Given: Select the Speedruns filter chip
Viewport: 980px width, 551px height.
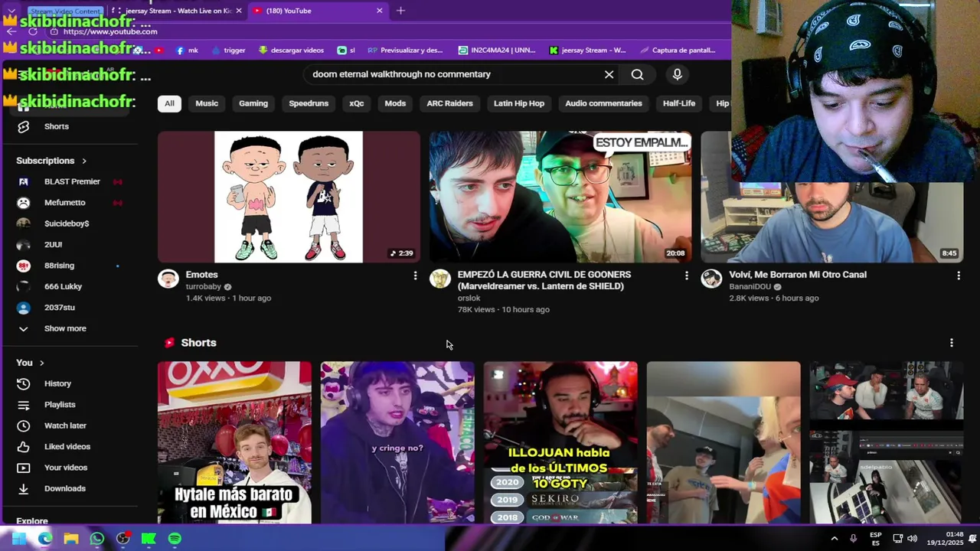Looking at the screenshot, I should (309, 103).
